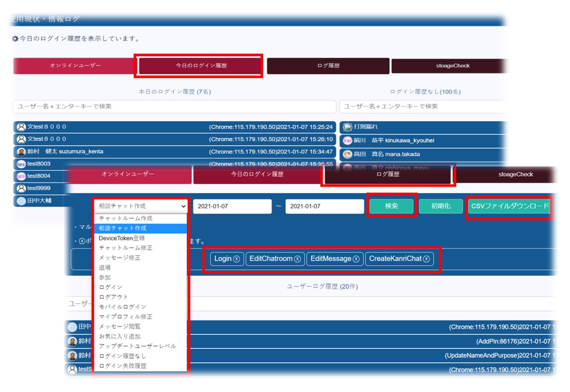Open the ログ履歴 tab in lower panel

[x=388, y=174]
